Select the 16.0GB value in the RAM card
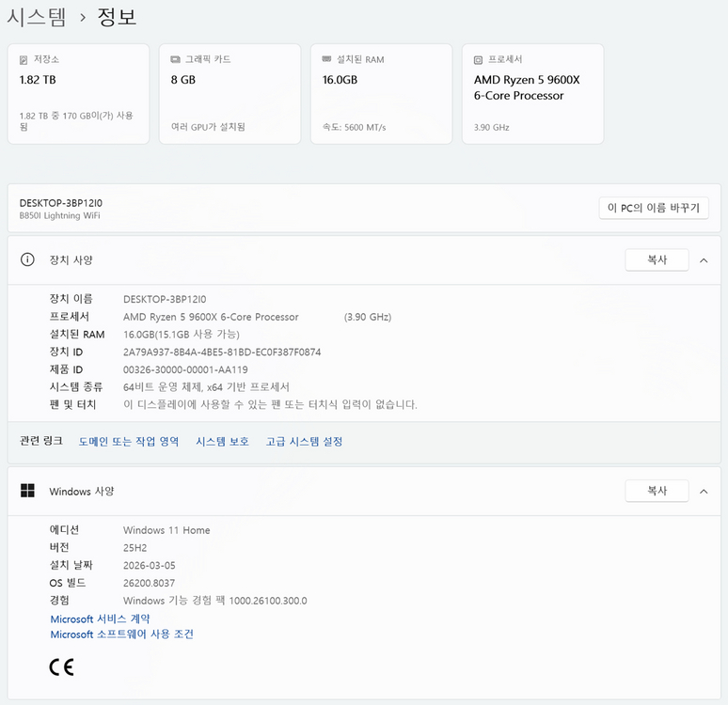Screen dimensions: 728x705 (340, 80)
